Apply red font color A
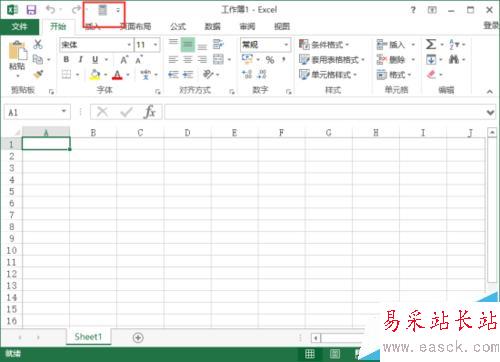The image size is (500, 362). tap(117, 75)
